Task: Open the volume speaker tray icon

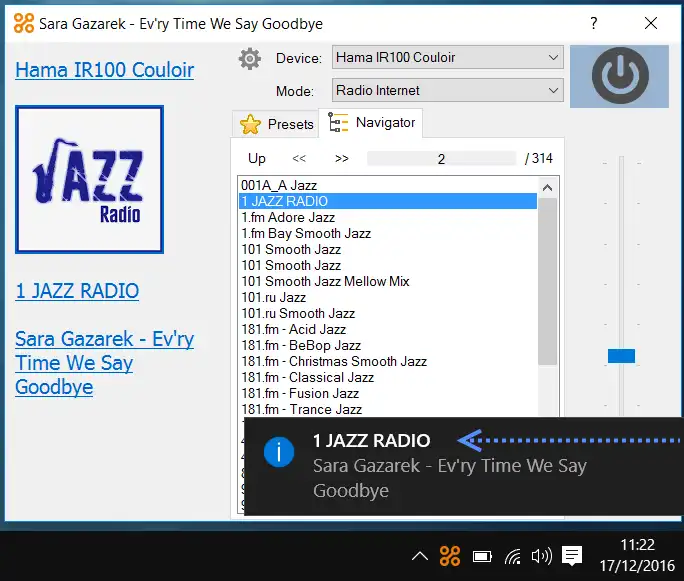Action: click(542, 556)
